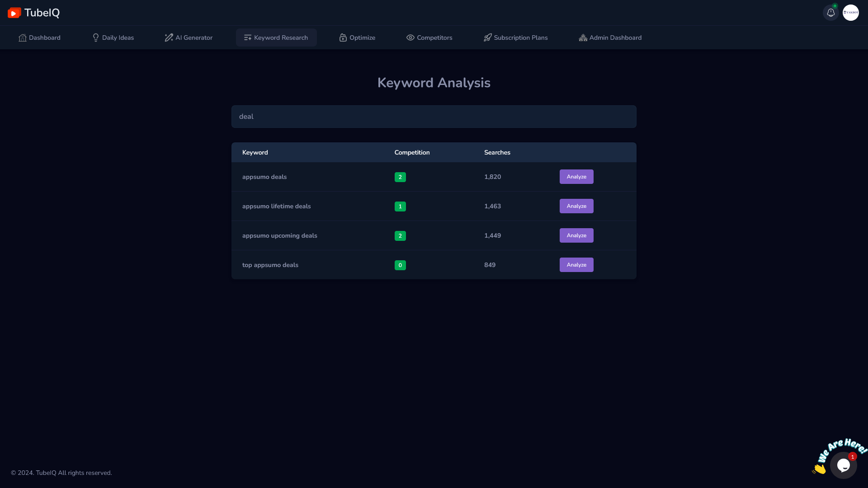Image resolution: width=868 pixels, height=488 pixels.
Task: Click the Competition column header
Action: point(412,152)
